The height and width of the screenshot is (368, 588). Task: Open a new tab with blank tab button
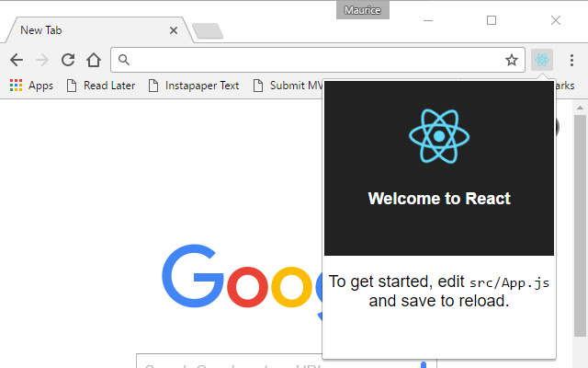click(x=208, y=30)
